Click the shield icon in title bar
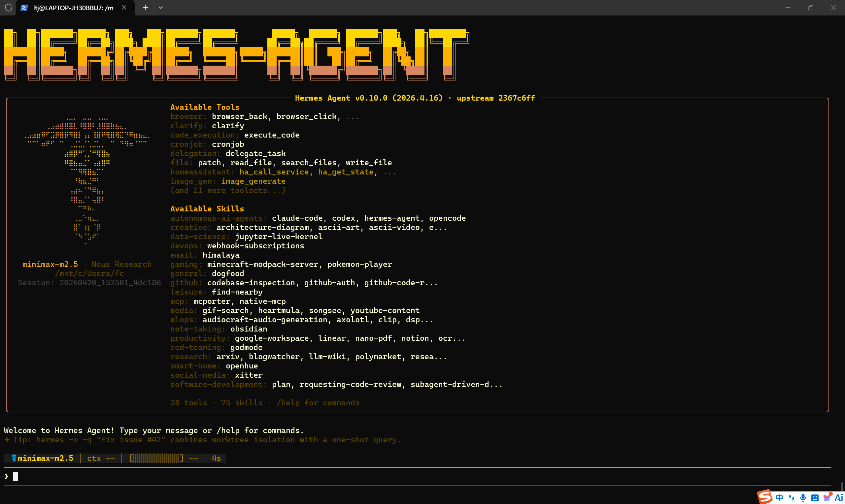 click(9, 8)
